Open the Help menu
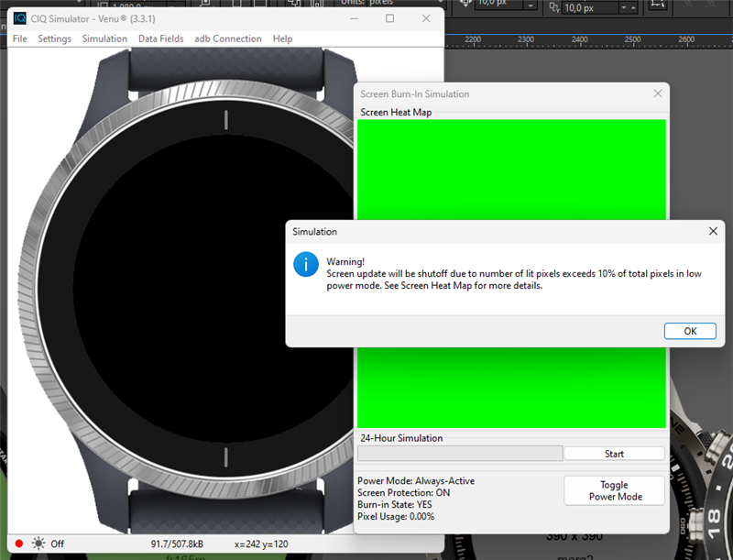This screenshot has height=560, width=733. click(x=282, y=38)
